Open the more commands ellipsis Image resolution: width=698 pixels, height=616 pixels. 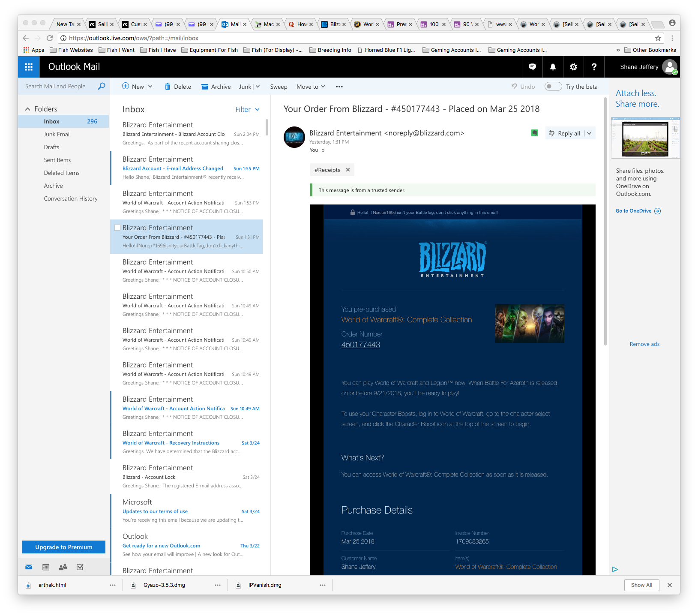339,87
